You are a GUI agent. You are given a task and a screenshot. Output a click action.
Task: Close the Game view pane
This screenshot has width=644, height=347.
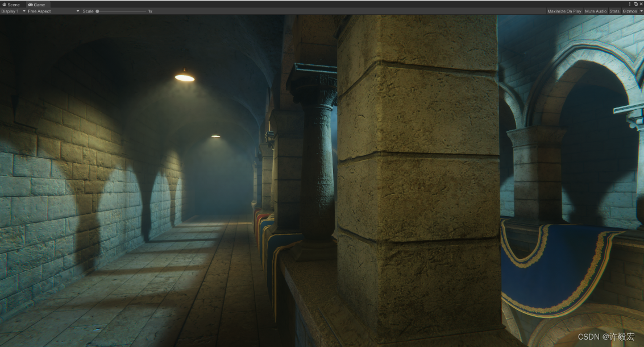point(642,4)
